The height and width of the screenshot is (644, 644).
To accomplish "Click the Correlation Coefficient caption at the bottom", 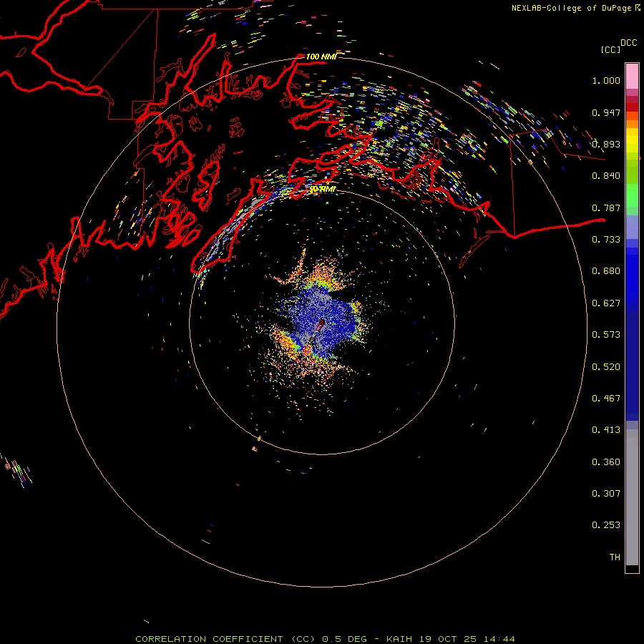I will click(325, 639).
